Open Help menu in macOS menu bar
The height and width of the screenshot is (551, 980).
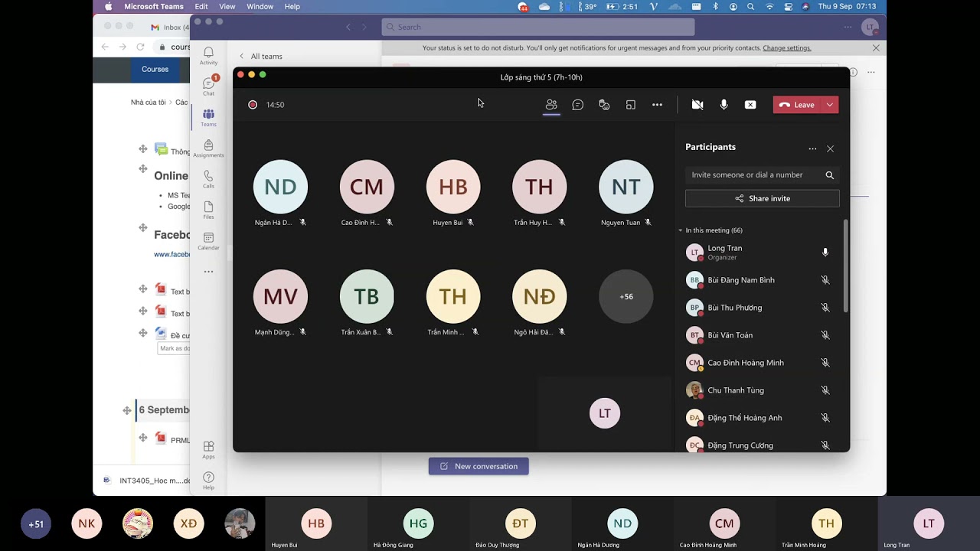(292, 6)
